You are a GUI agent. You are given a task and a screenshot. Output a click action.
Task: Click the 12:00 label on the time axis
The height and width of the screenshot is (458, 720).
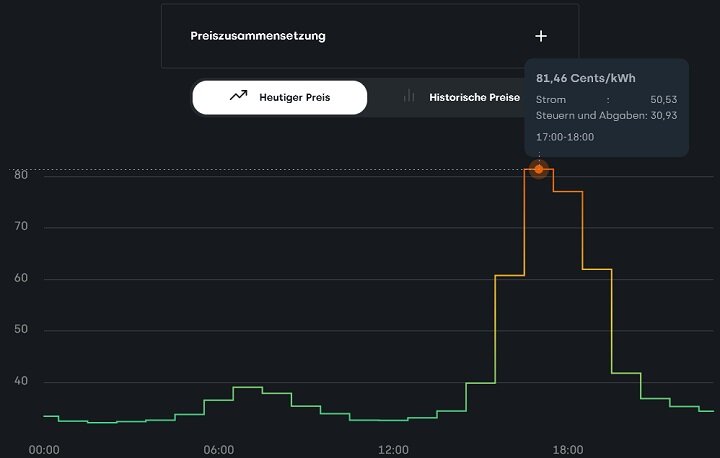click(x=393, y=449)
